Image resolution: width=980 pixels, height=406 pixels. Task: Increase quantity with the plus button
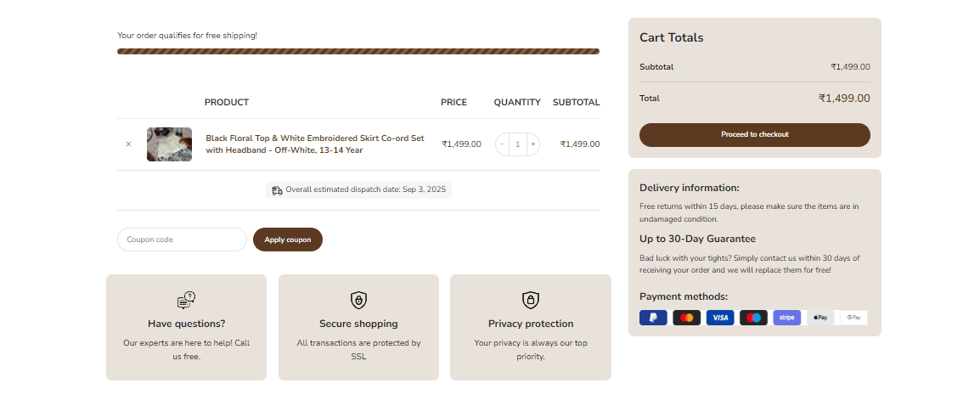533,144
